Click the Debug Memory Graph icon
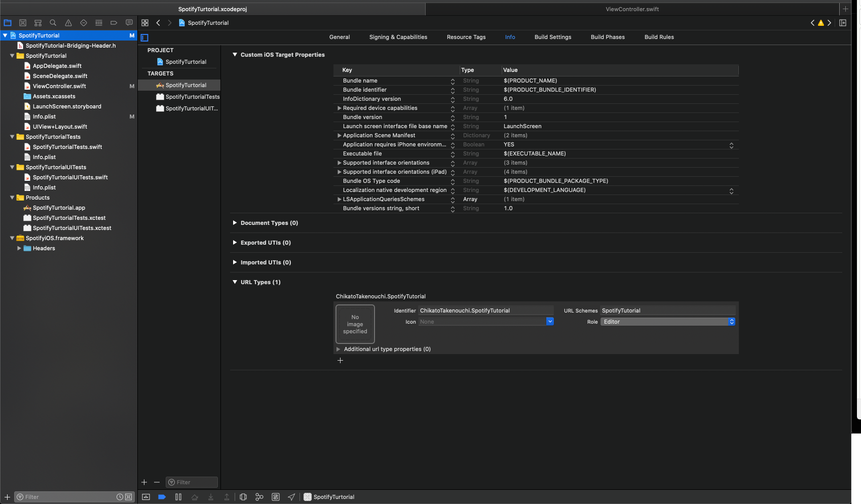The width and height of the screenshot is (861, 504). pos(259,497)
